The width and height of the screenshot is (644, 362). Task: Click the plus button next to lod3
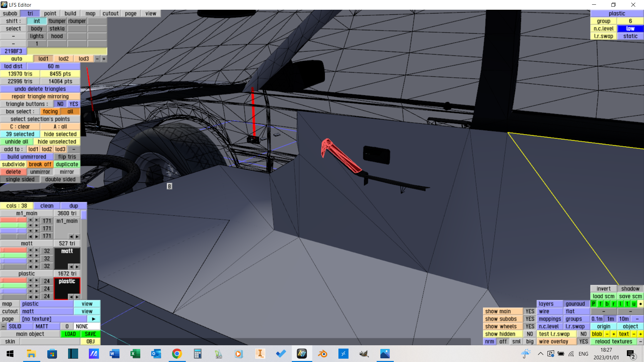click(x=104, y=59)
